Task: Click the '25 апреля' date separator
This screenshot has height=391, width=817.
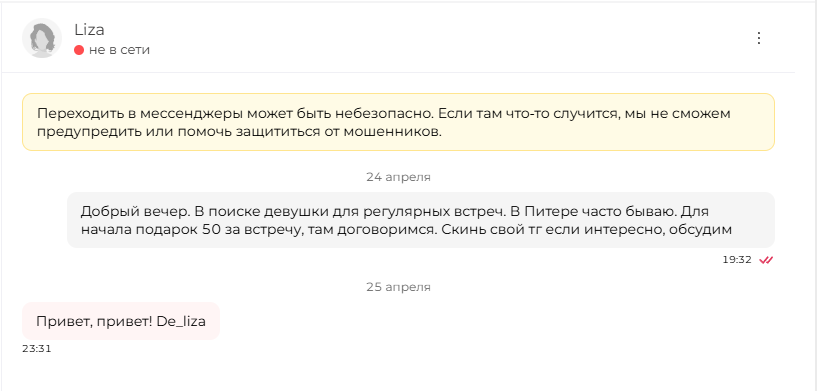Action: [x=398, y=287]
